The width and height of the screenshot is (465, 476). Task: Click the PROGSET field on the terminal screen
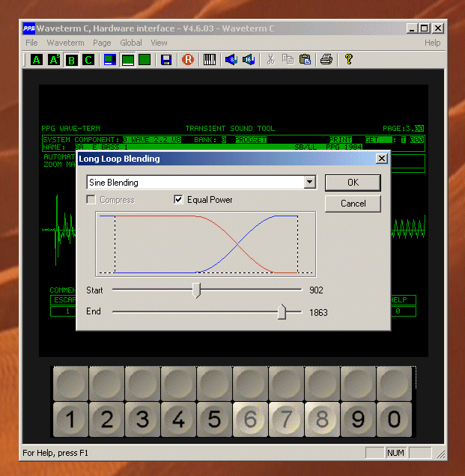pyautogui.click(x=251, y=140)
